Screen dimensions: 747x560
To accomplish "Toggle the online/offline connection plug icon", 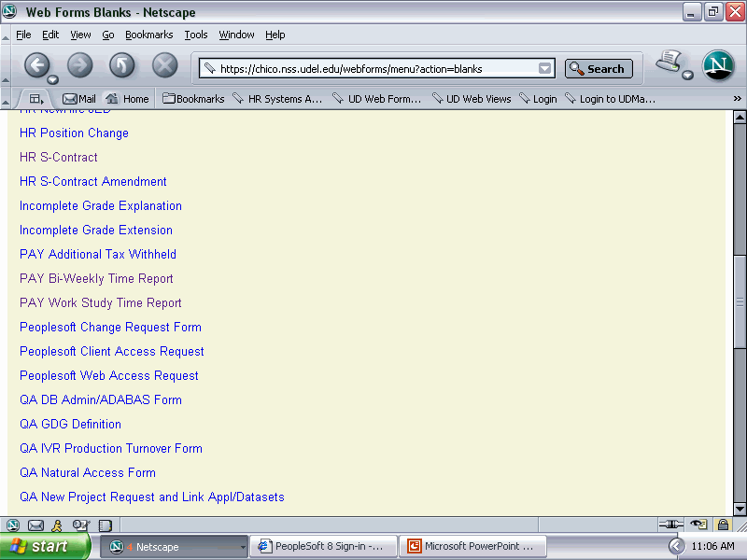I will (671, 525).
